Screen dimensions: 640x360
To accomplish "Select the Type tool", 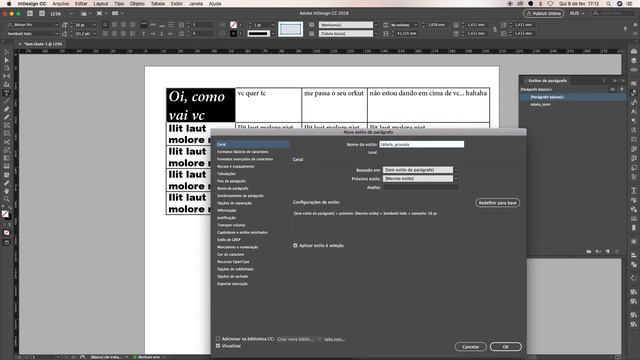I will (6, 93).
